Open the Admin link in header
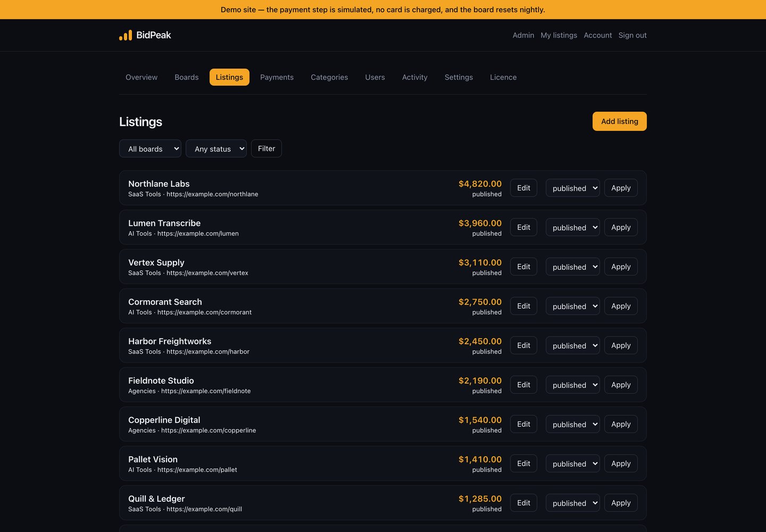 pos(523,35)
